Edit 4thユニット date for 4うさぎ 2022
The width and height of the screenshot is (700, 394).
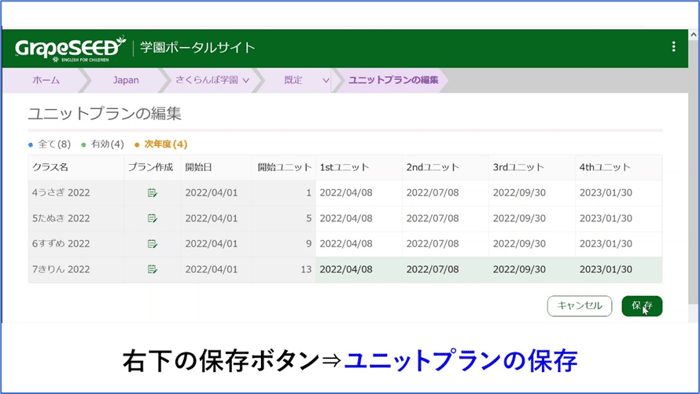[x=619, y=193]
